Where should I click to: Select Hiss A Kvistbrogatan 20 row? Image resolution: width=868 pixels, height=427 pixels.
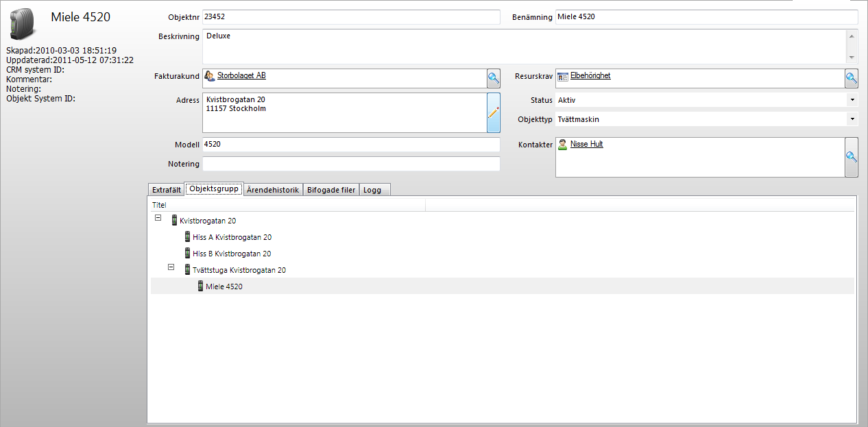503,237
